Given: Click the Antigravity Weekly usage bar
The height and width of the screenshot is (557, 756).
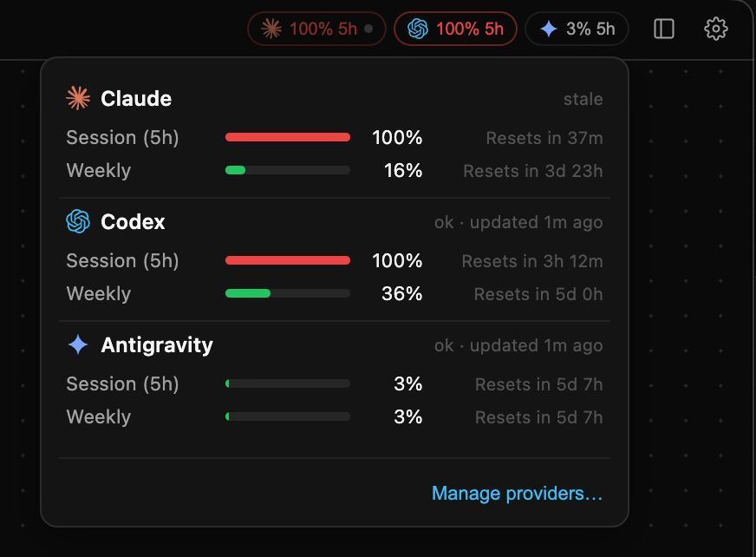Looking at the screenshot, I should pos(288,416).
